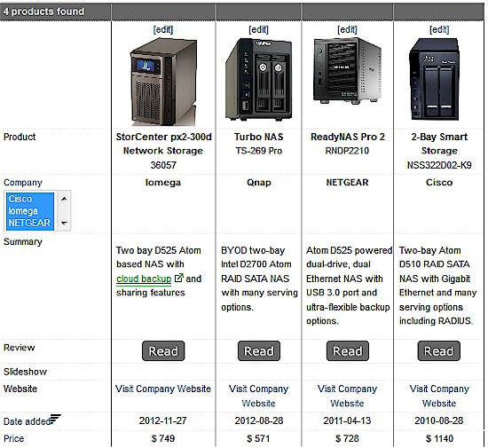Click edit link above the ReadyNAS Pro 2
Screen dimensions: 488x448
tap(347, 29)
